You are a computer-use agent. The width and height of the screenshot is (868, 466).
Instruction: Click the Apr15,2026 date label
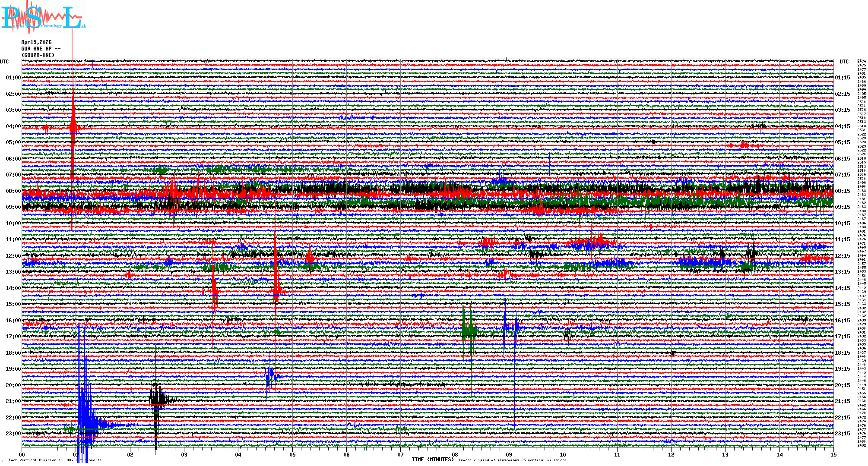36,42
